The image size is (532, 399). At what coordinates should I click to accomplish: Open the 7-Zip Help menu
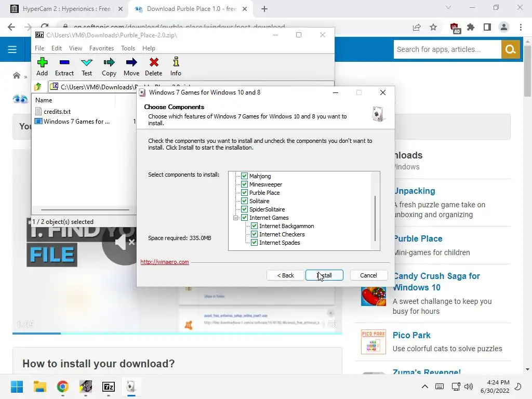149,48
